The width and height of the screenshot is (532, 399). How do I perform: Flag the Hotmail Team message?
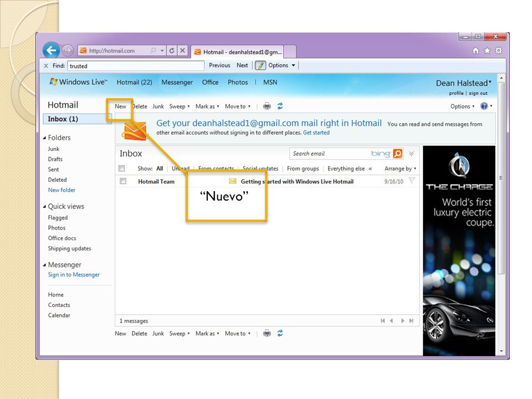coord(412,181)
